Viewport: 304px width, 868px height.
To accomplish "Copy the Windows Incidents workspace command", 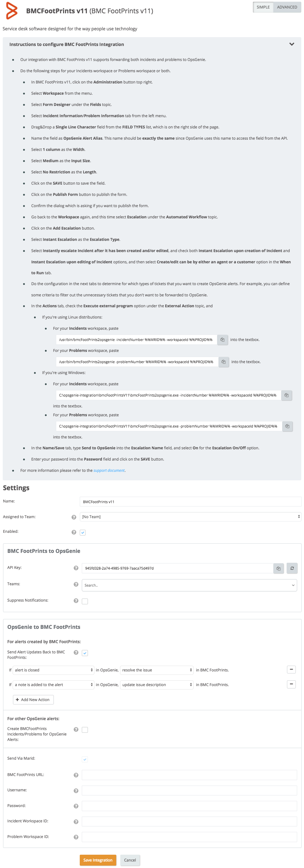I will (286, 395).
